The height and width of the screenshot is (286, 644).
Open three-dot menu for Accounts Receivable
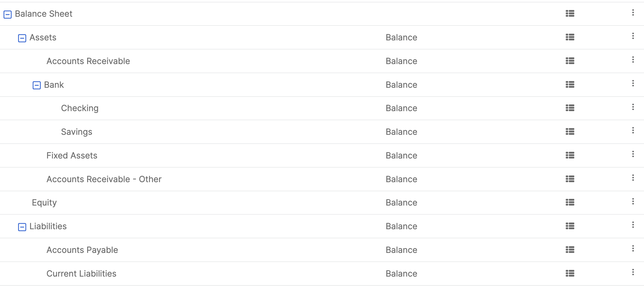tap(633, 60)
